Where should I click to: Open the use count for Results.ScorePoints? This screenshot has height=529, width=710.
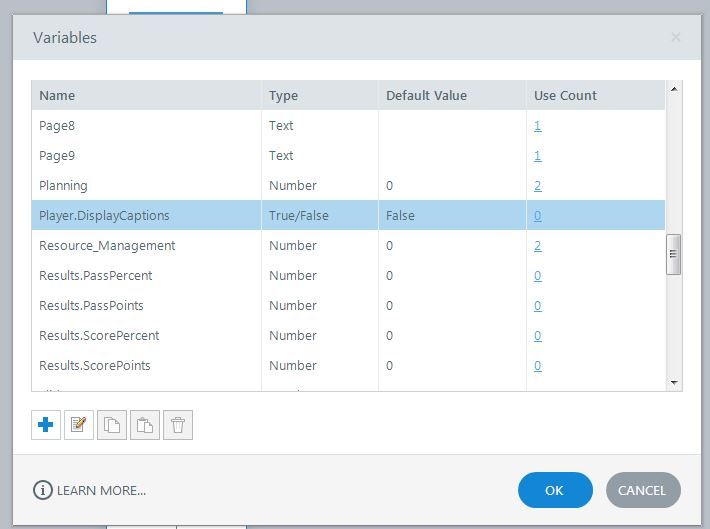click(537, 365)
